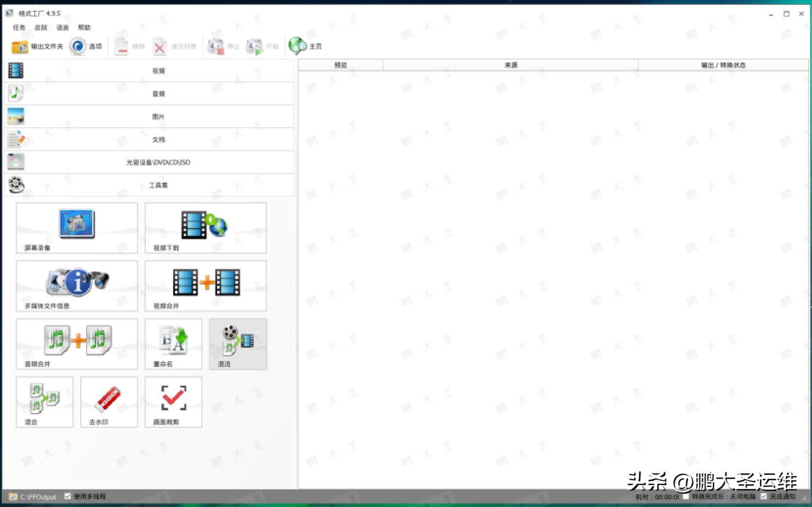Open the Skin (皮肤) menu
812x507 pixels.
(x=41, y=27)
